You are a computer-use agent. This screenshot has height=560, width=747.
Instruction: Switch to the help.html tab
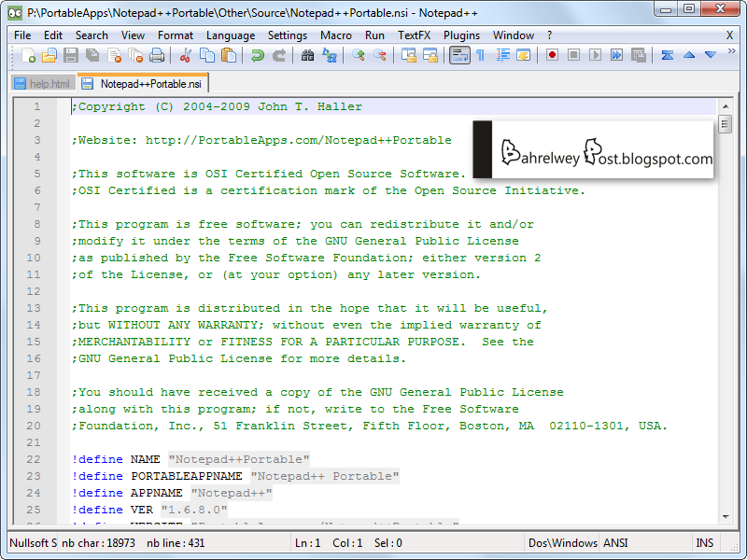pyautogui.click(x=42, y=84)
